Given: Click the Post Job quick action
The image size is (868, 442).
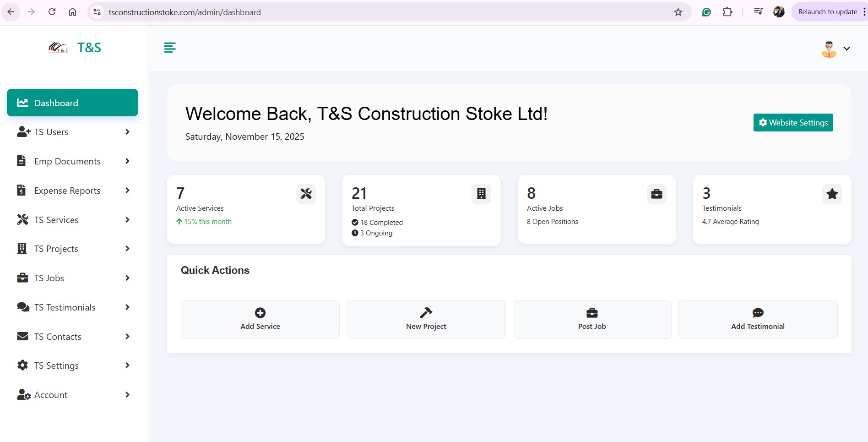Looking at the screenshot, I should pos(591,319).
